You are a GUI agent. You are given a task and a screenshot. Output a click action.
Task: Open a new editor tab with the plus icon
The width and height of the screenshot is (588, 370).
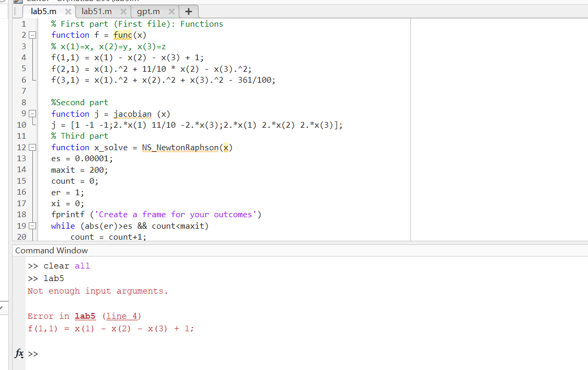pyautogui.click(x=189, y=11)
